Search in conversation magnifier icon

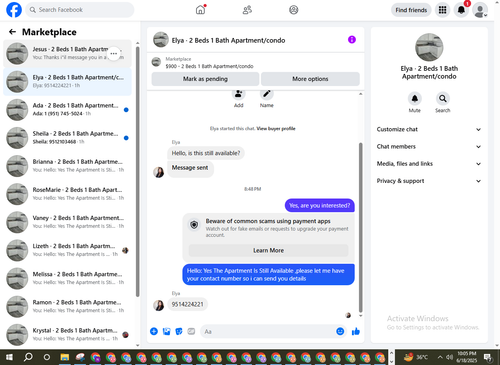click(443, 99)
